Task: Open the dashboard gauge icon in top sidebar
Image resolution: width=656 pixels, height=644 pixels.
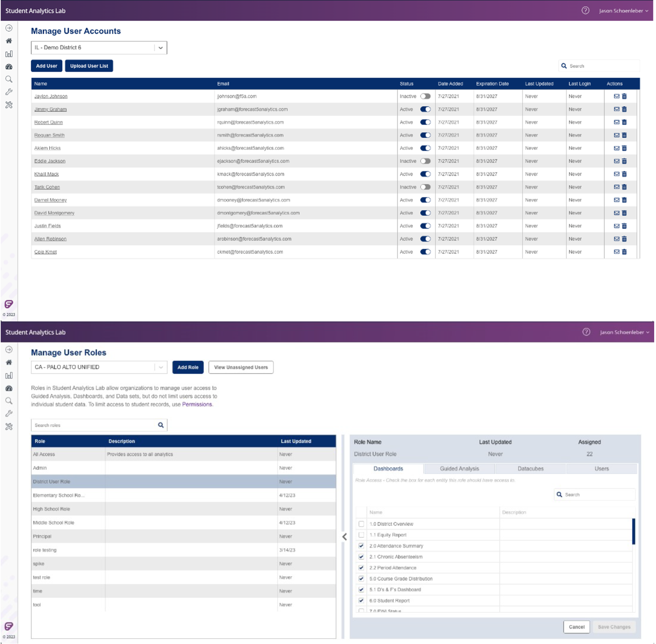Action: (x=9, y=67)
